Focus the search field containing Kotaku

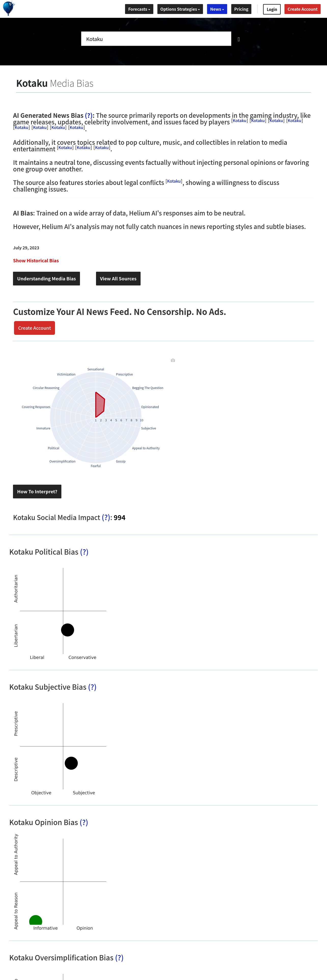click(x=156, y=39)
